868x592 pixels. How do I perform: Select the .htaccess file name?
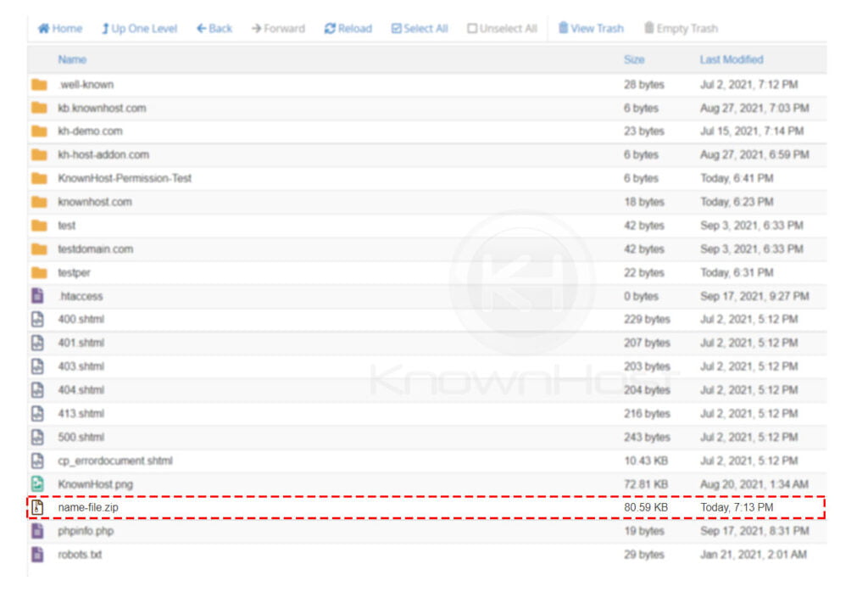pos(81,296)
